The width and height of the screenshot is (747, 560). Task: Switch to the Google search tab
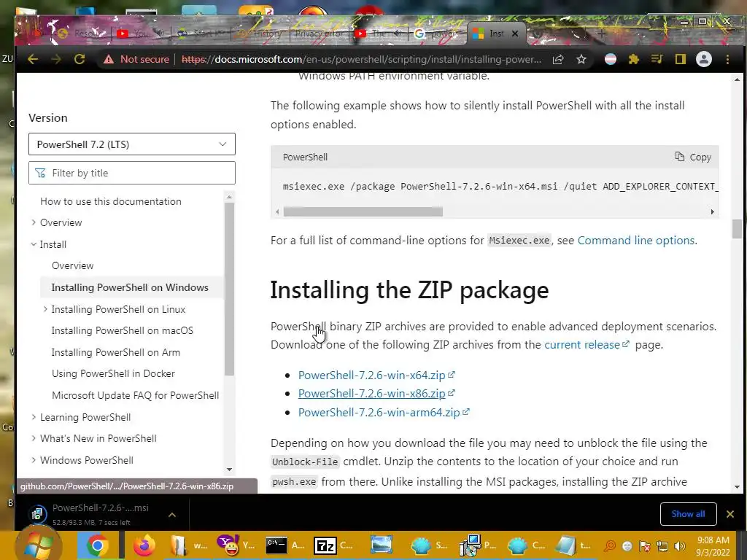coord(436,34)
